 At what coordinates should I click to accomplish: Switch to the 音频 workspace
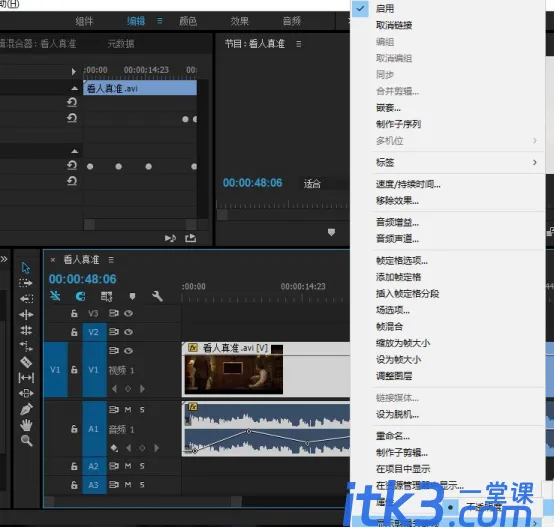291,21
